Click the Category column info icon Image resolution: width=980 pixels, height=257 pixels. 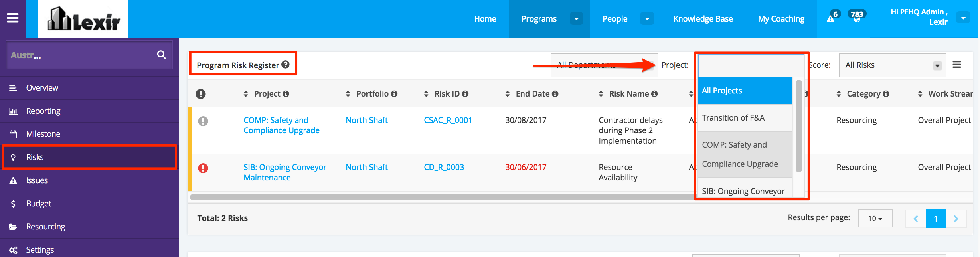pos(886,94)
